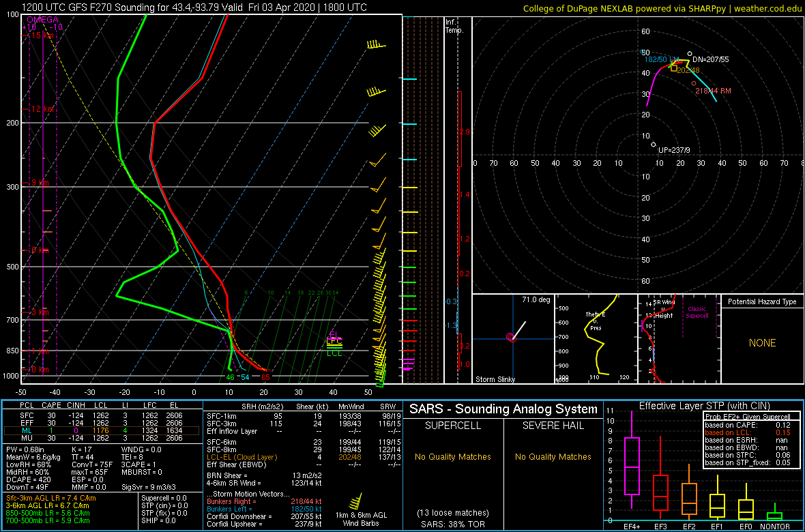Click the EL label on the skew-T
Image resolution: width=805 pixels, height=532 pixels.
tap(334, 335)
